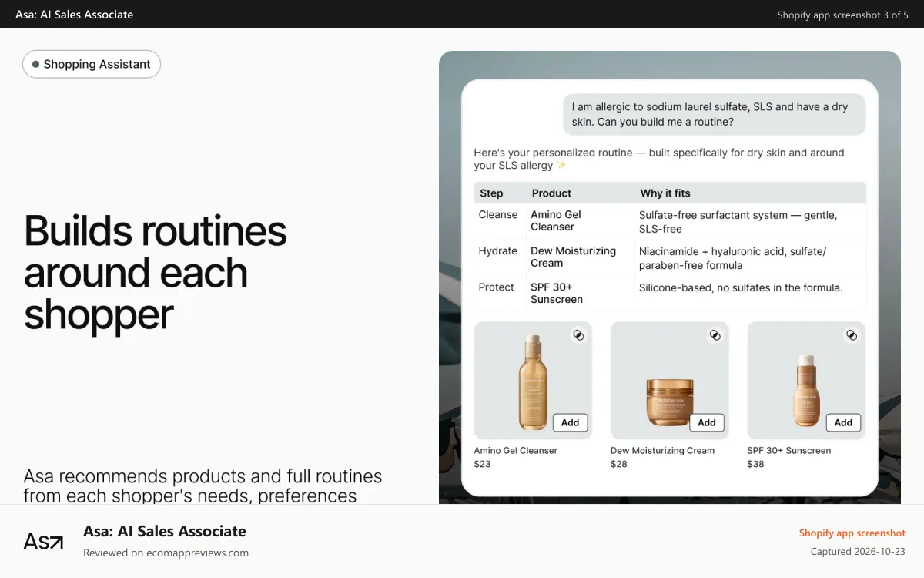Click compare icon on Amino Gel Cleanser card
Image resolution: width=924 pixels, height=578 pixels.
(578, 335)
